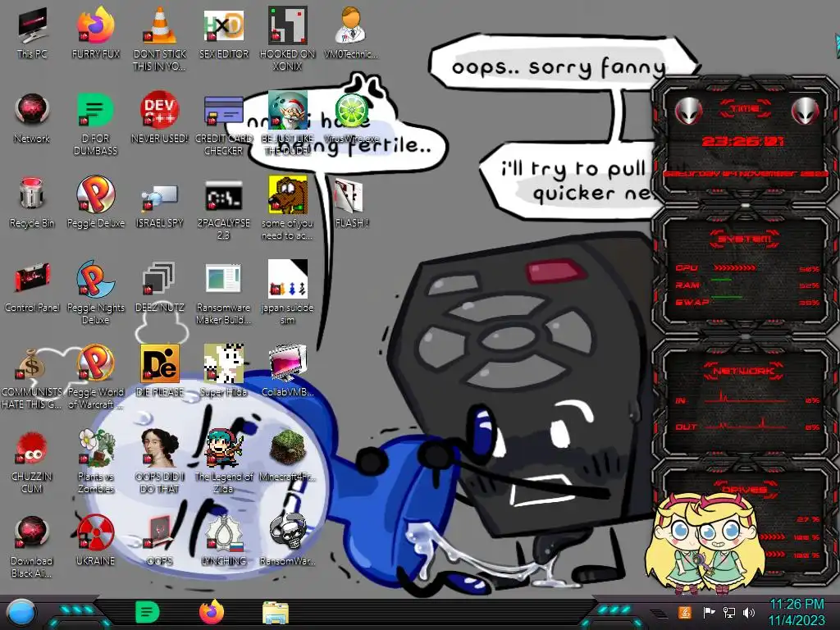Open the CollabVMB monitor icon
840x630 pixels.
click(x=288, y=371)
